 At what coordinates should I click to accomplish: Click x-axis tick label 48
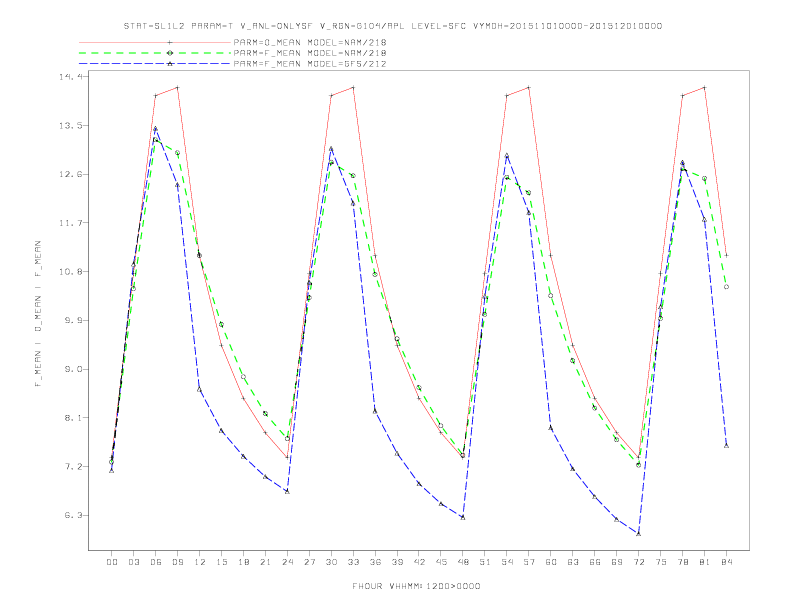[x=463, y=562]
